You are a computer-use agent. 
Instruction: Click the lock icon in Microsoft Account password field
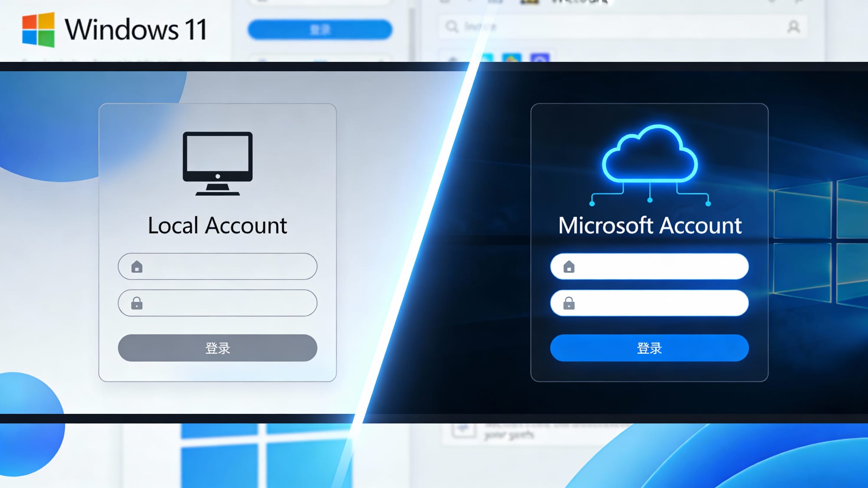(x=569, y=303)
